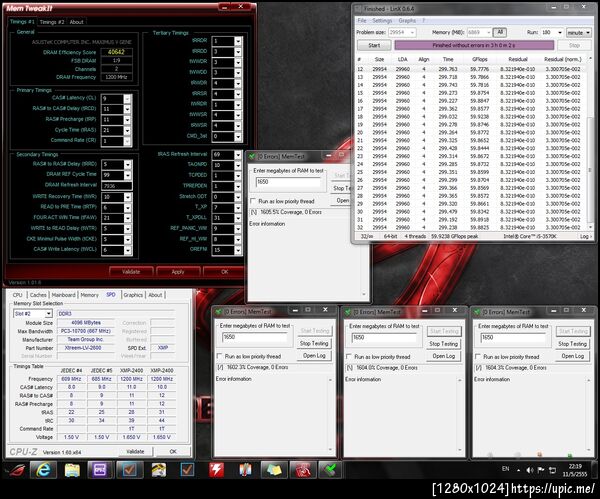Toggle low priority thread in 1604.0% coverage MemTest
The height and width of the screenshot is (499, 600).
349,357
